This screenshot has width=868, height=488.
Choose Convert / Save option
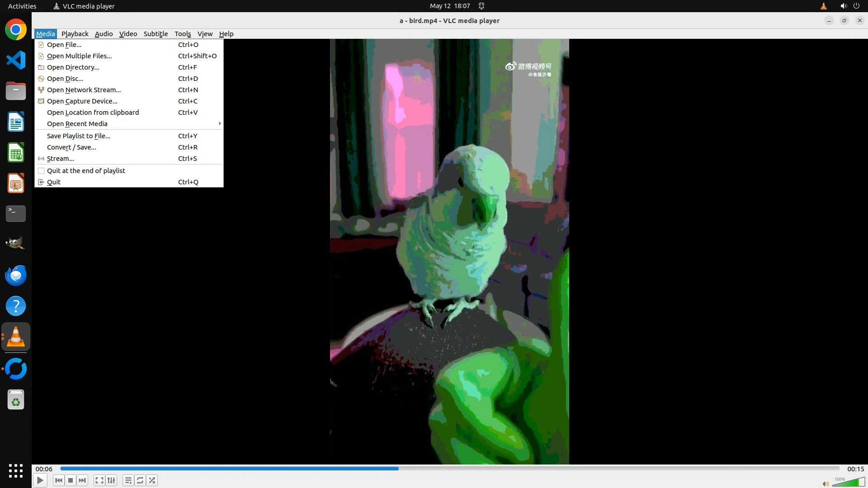[71, 147]
